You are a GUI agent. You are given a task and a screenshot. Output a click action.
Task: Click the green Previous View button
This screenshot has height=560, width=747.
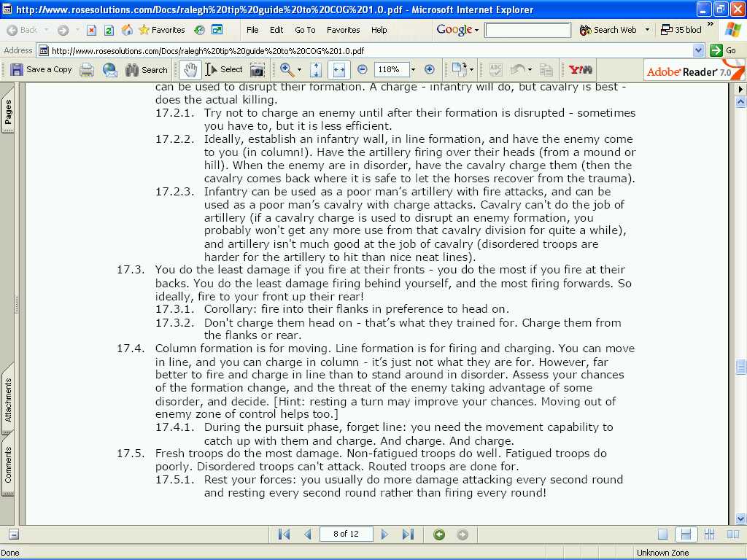439,534
